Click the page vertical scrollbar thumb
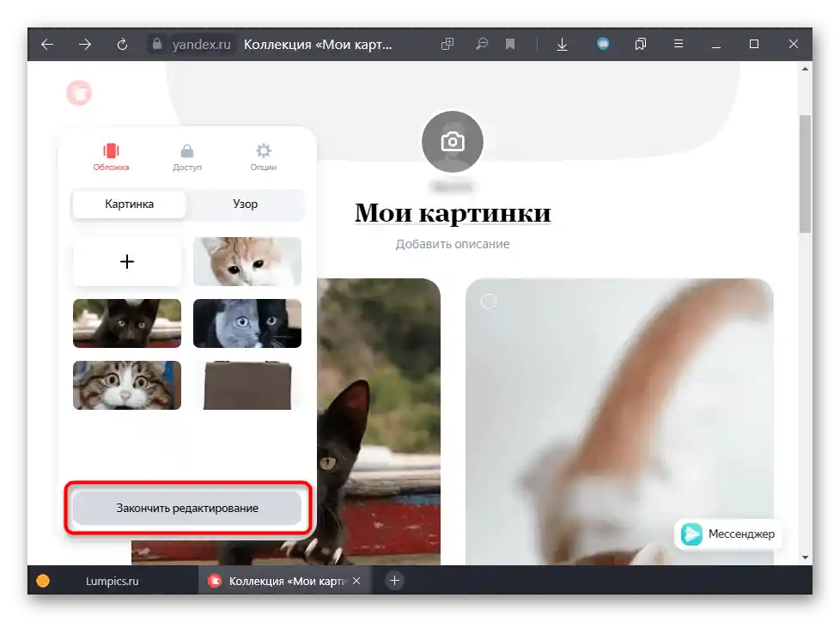 [805, 174]
